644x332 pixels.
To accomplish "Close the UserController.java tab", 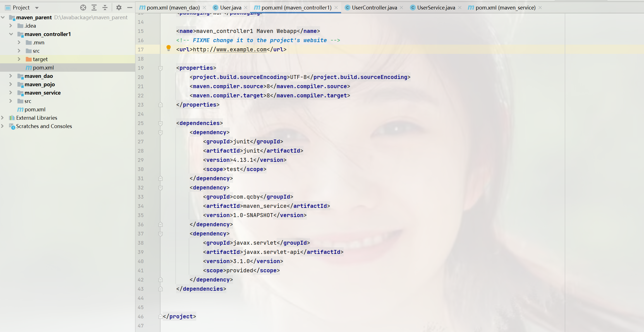I will point(401,8).
